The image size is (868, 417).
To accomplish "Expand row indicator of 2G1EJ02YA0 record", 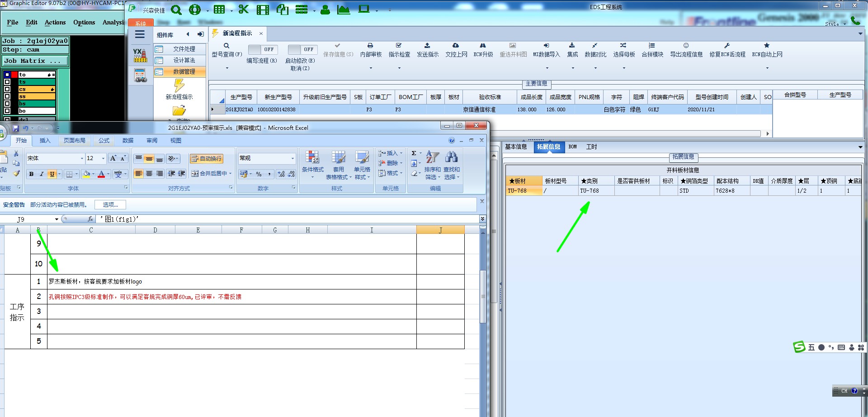I will pyautogui.click(x=212, y=109).
